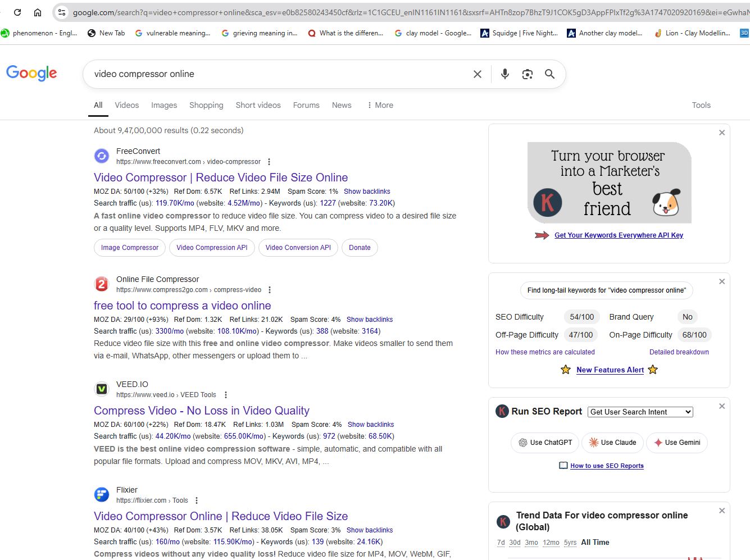The height and width of the screenshot is (560, 750).
Task: Click the Video Conversion API chip
Action: tap(298, 248)
